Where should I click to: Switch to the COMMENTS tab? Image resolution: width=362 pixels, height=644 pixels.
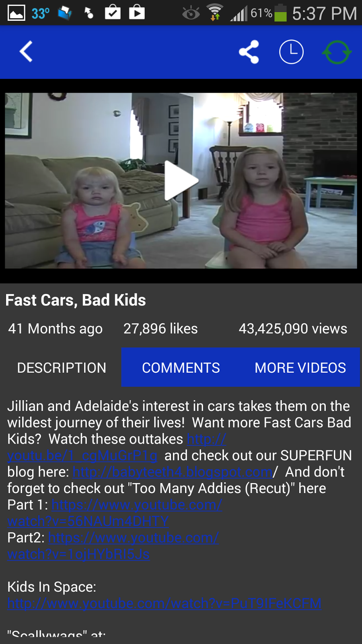click(181, 368)
